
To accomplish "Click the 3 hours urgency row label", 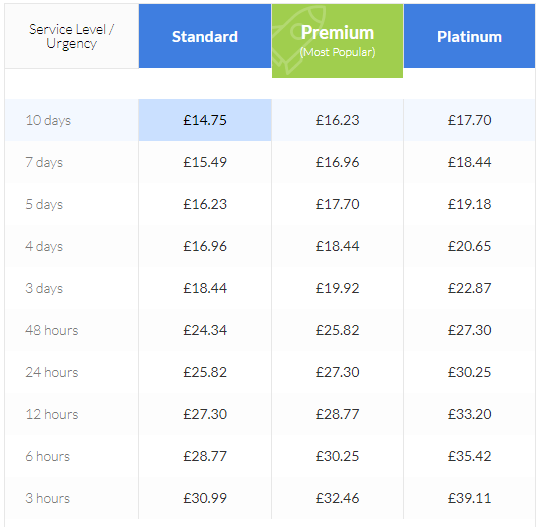I will point(47,498).
